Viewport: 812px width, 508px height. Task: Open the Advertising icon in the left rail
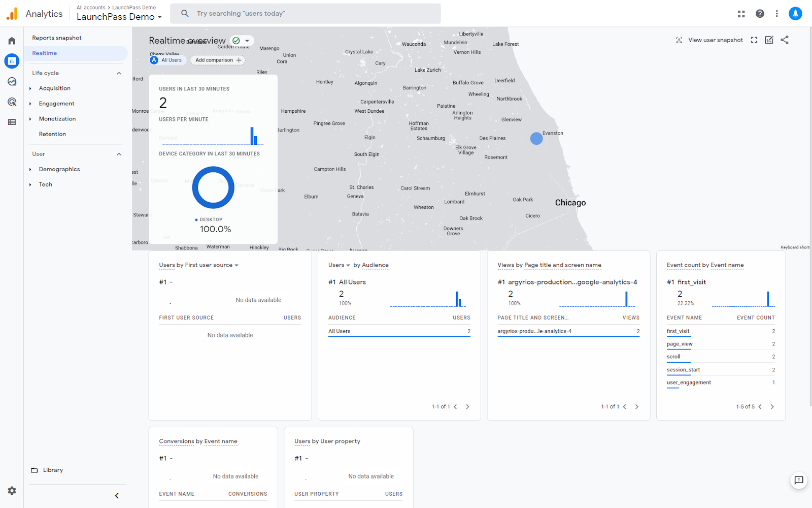pos(12,102)
